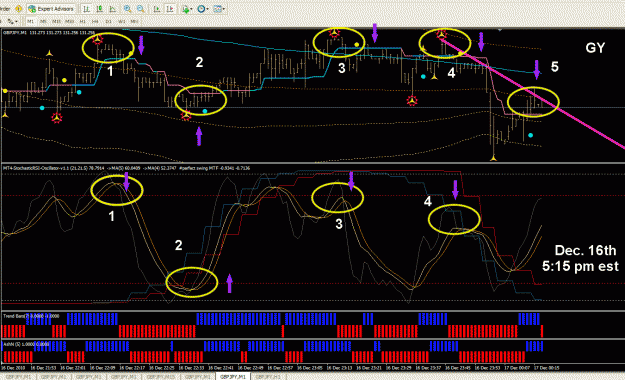This screenshot has width=625, height=380.
Task: Click the GBPJPY,M1 price header in chart
Action: point(49,33)
